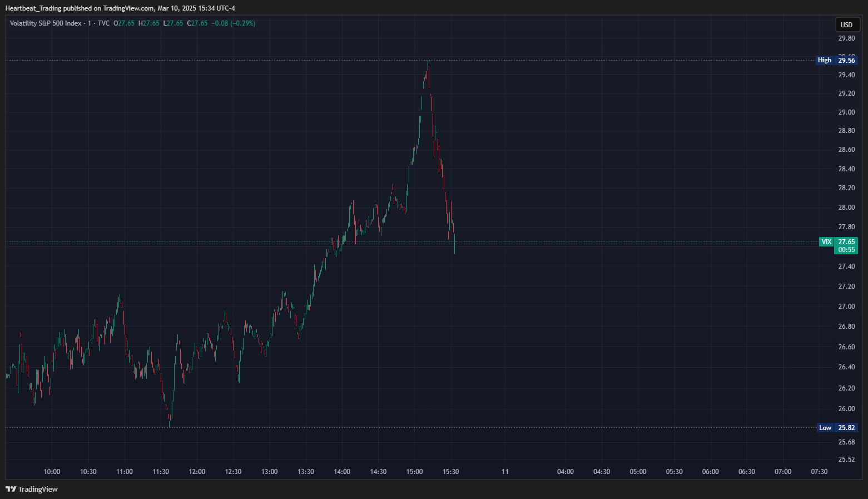868x499 pixels.
Task: Click the 06:00 time axis label
Action: point(711,472)
